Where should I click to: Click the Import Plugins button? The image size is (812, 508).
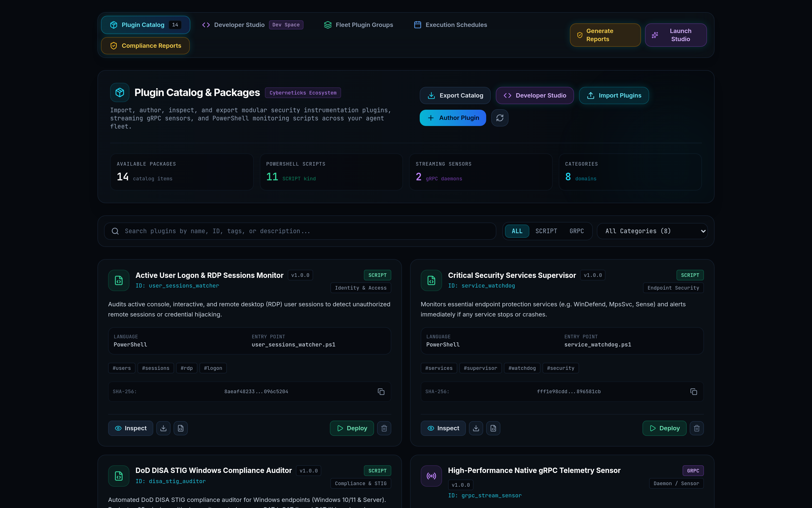click(614, 96)
